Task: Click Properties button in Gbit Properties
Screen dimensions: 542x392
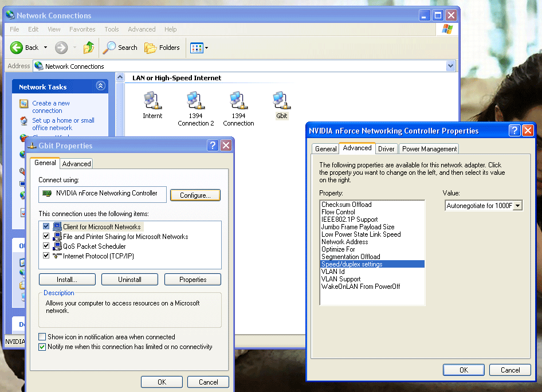Action: 193,280
